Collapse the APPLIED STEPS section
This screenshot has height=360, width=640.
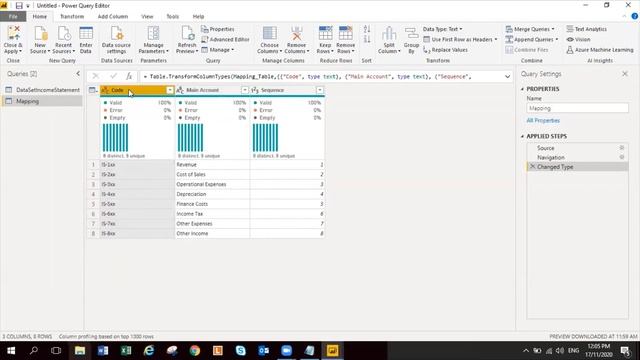click(522, 136)
